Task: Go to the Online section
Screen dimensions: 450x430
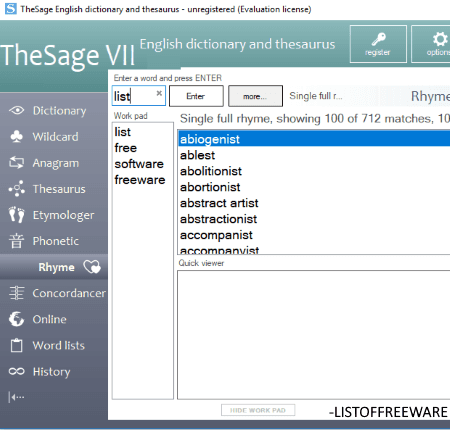Action: click(49, 319)
